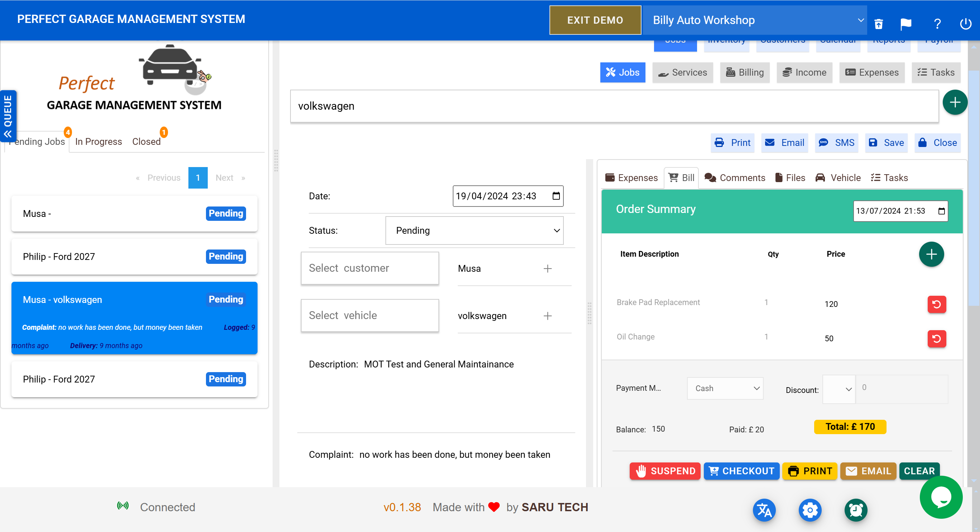Image resolution: width=980 pixels, height=532 pixels.
Task: Expand the QUEUE side panel
Action: coord(8,117)
